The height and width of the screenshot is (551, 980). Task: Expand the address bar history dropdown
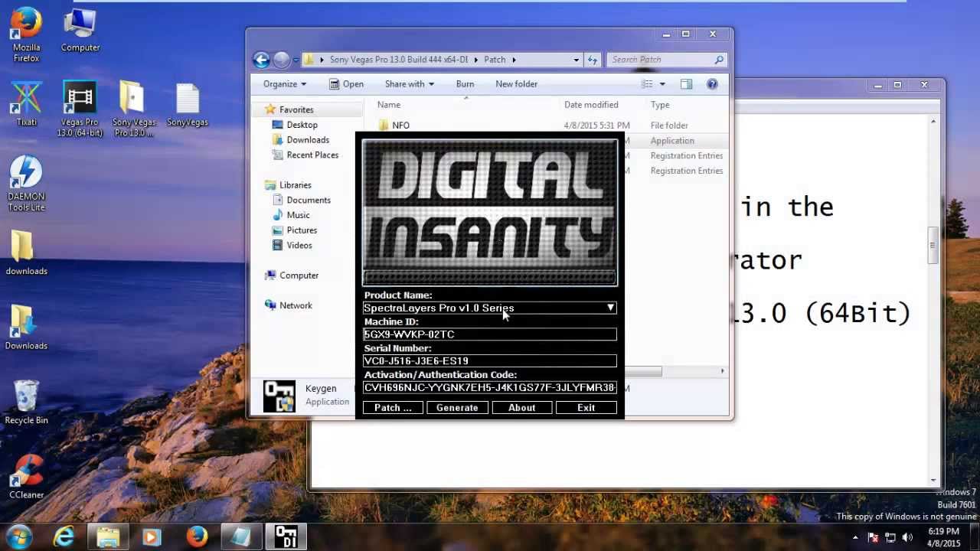576,60
